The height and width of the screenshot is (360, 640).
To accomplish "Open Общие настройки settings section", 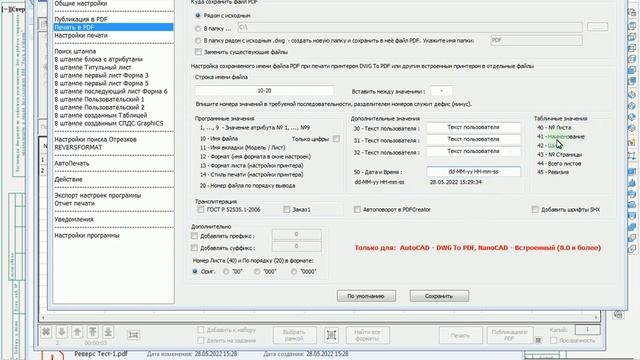I will point(81,3).
